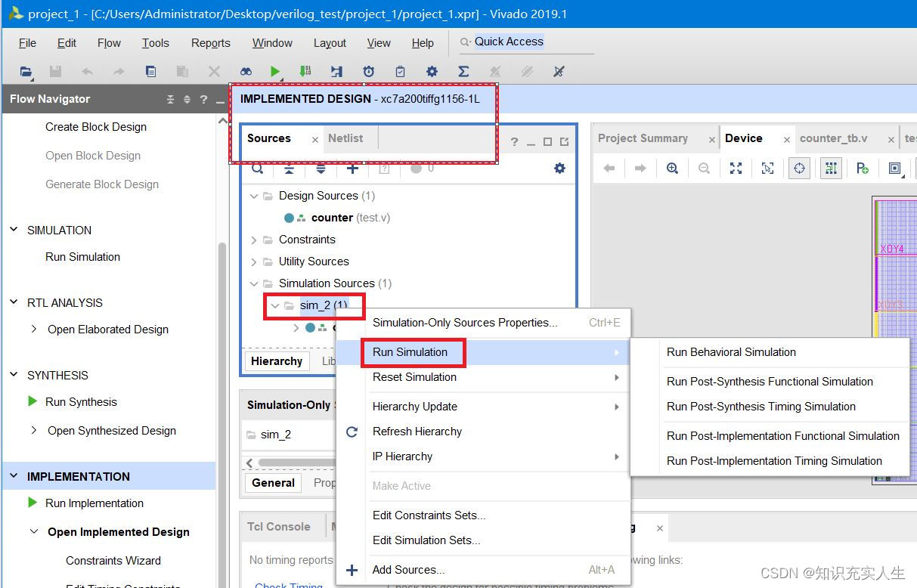Collapse all in Sources panel toolbar
Image resolution: width=917 pixels, height=588 pixels.
(289, 169)
